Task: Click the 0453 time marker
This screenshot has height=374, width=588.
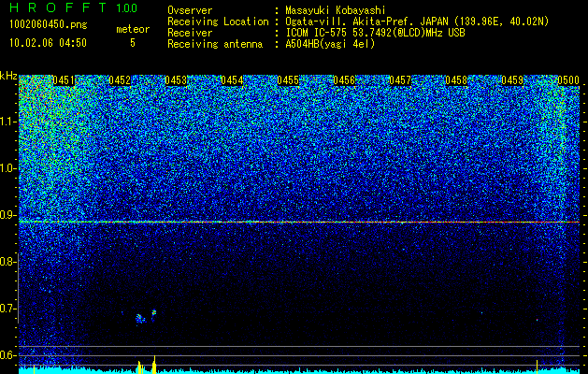Action: [x=176, y=80]
